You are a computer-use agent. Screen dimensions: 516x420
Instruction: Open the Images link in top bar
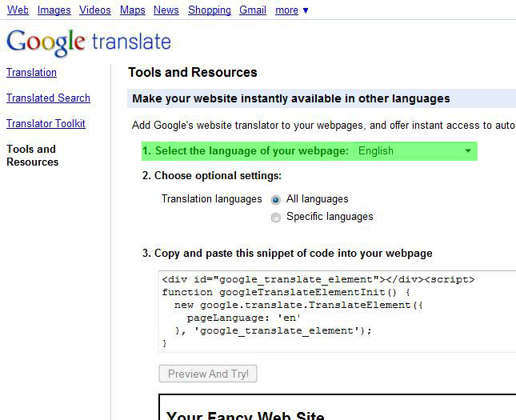click(x=54, y=10)
